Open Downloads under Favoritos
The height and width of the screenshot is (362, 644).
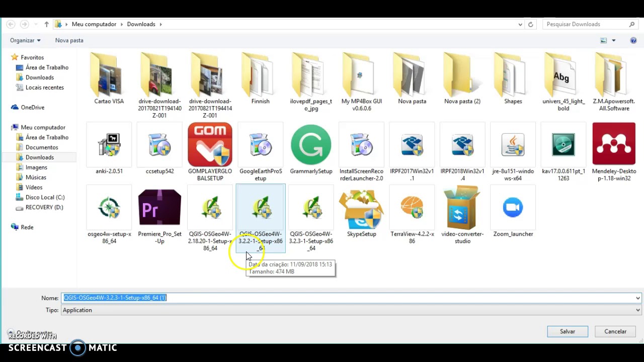coord(40,77)
